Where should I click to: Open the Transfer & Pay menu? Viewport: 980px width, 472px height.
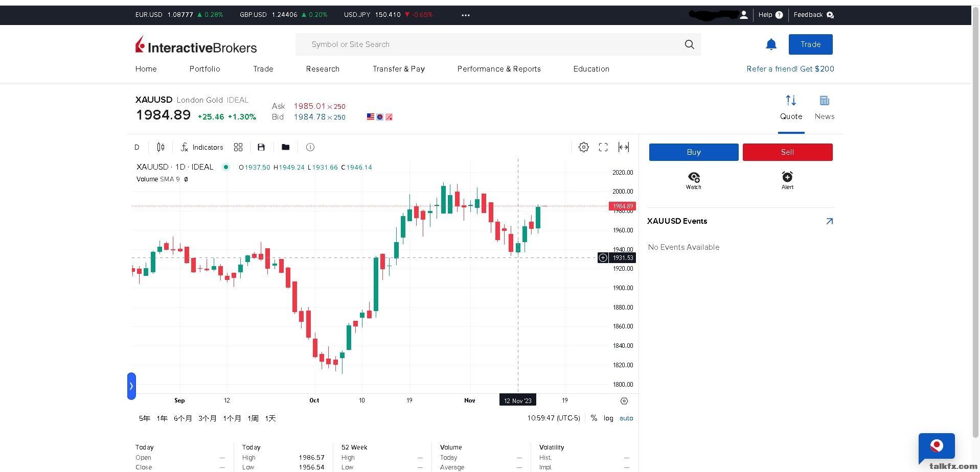click(x=399, y=69)
